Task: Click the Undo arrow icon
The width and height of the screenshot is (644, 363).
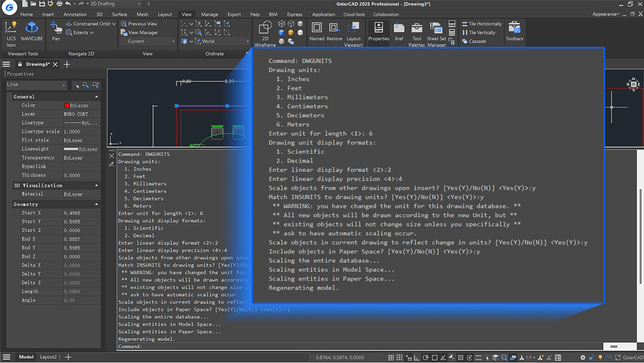Action: (68, 4)
